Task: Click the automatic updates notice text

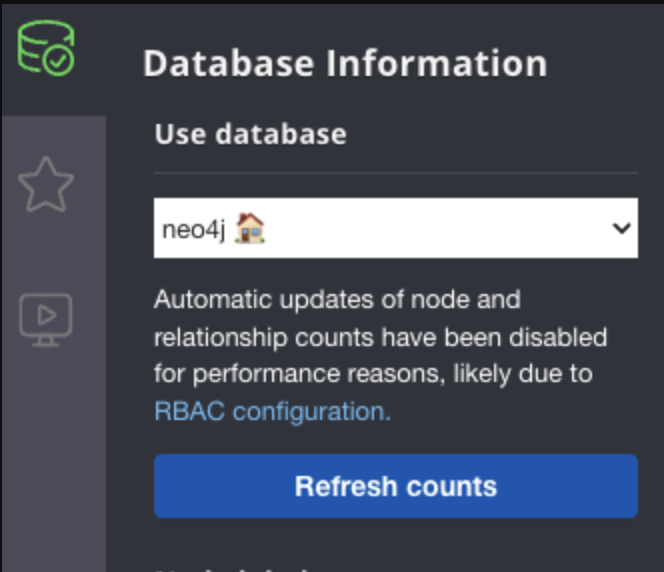Action: click(380, 355)
